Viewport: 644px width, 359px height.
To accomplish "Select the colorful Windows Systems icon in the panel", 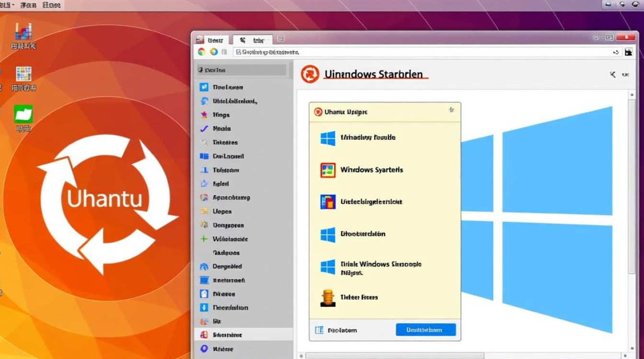I will 328,170.
